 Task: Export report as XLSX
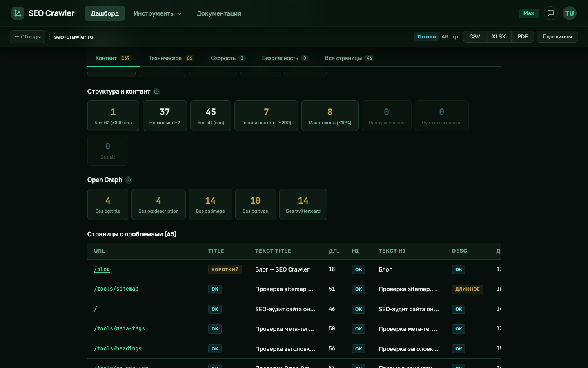point(499,37)
